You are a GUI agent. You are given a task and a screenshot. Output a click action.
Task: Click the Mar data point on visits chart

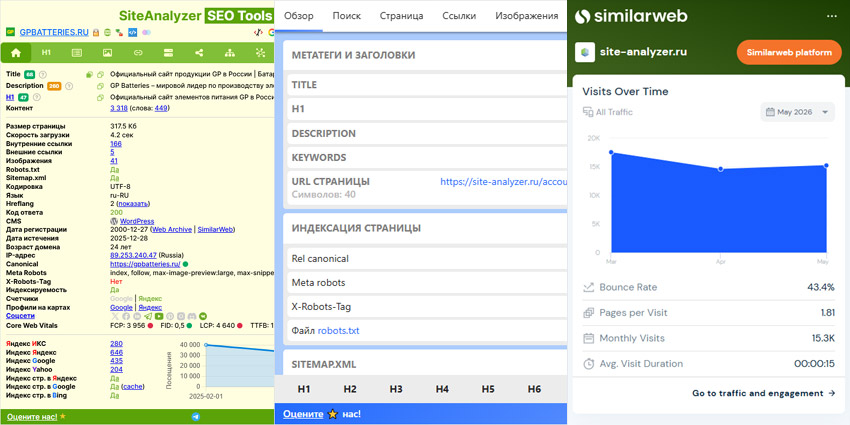tap(611, 152)
